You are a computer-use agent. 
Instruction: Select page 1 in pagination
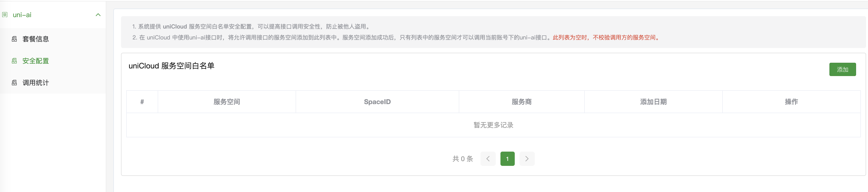coord(507,159)
